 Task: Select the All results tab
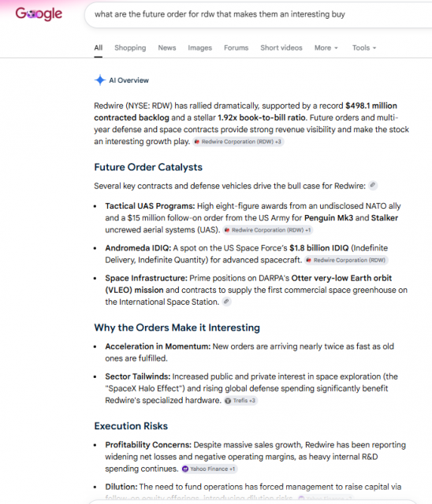(x=99, y=48)
